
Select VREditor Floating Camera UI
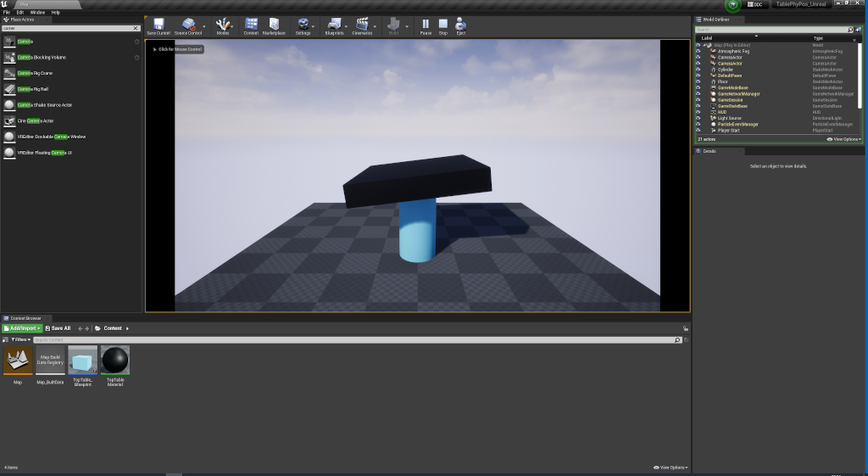pyautogui.click(x=71, y=153)
